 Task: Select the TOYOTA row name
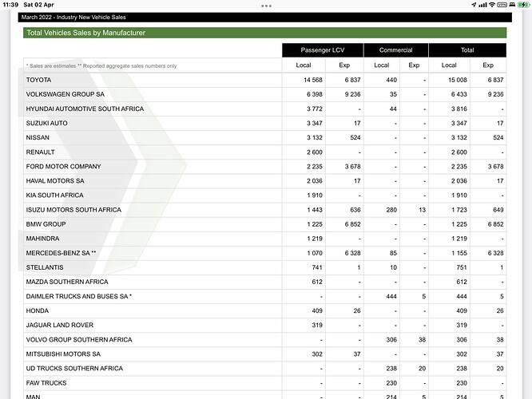click(x=38, y=80)
